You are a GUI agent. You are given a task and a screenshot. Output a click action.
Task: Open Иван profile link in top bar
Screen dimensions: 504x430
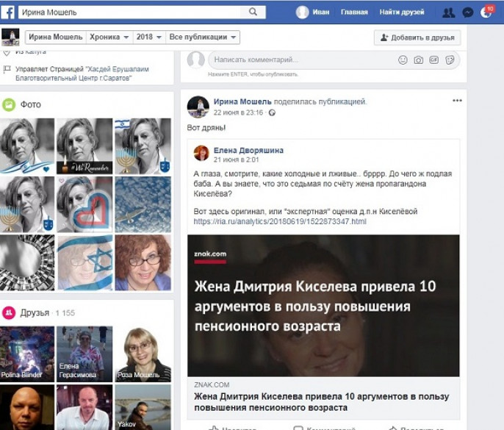[x=321, y=12]
